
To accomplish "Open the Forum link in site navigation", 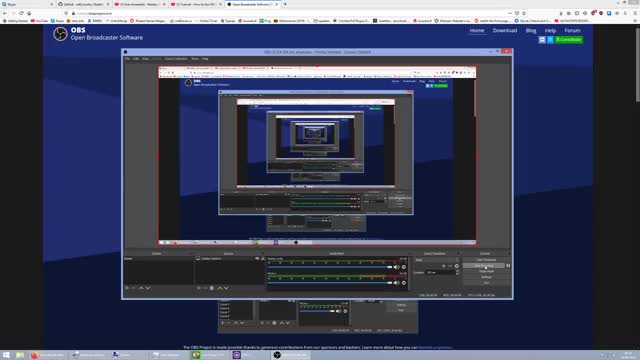I will pos(572,31).
